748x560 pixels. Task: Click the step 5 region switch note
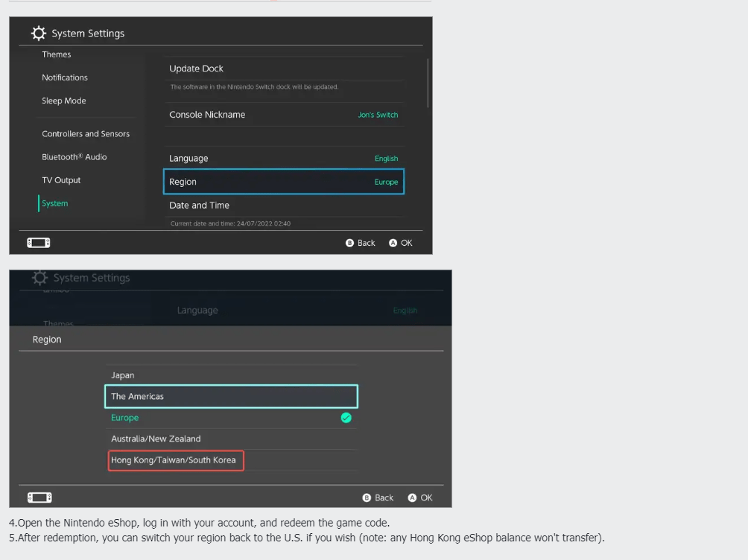coord(307,538)
